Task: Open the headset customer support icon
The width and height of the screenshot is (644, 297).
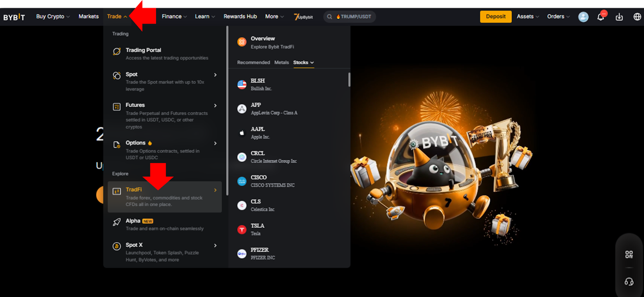Action: (x=629, y=282)
